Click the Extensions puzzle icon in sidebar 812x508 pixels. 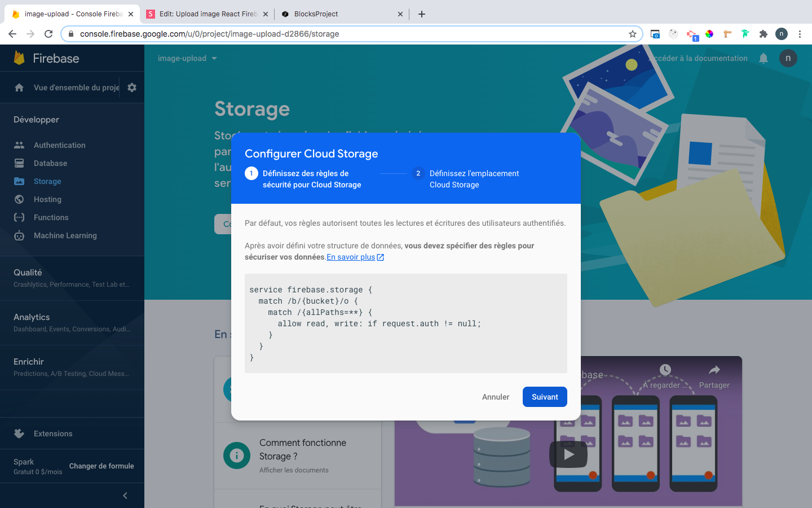pos(19,433)
